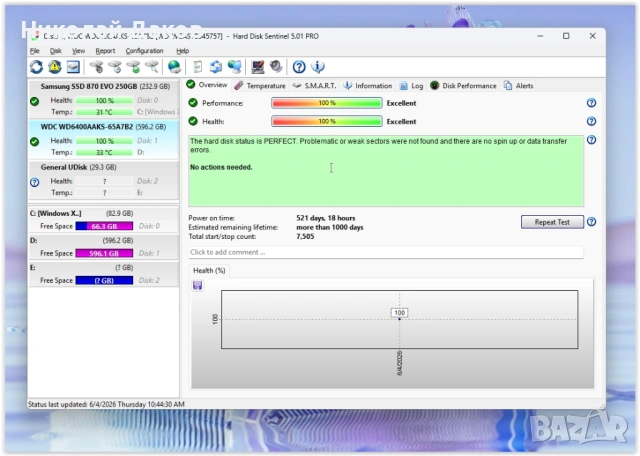Screen dimensions: 640x456
Task: Click the 'more than 1000 days' lifetime value
Action: point(330,227)
